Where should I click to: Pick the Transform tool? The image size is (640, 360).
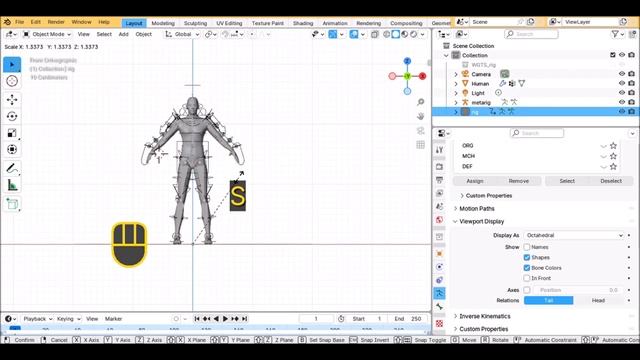[x=12, y=149]
